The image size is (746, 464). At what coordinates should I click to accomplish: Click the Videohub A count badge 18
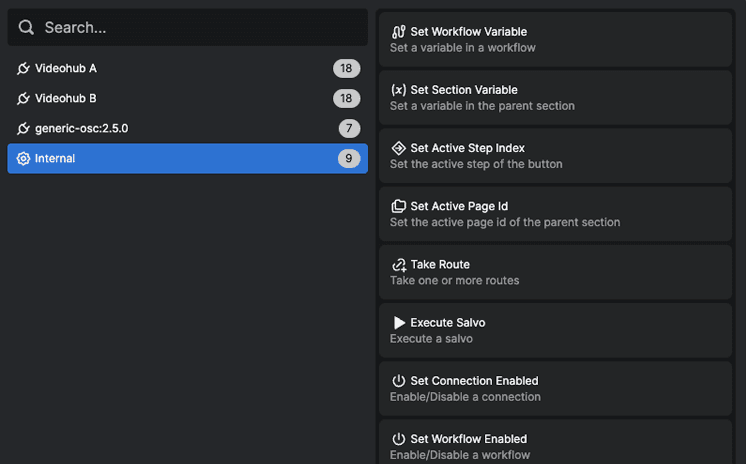(346, 69)
